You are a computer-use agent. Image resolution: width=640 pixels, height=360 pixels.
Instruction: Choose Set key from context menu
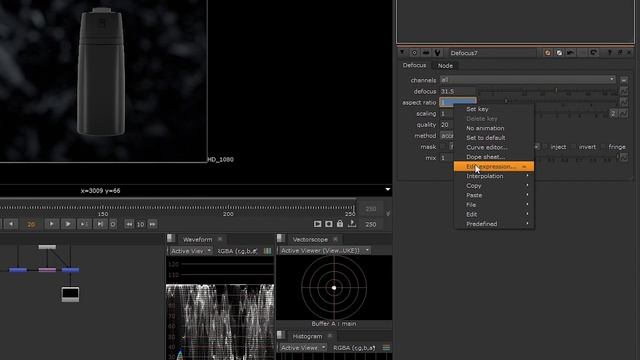494,109
